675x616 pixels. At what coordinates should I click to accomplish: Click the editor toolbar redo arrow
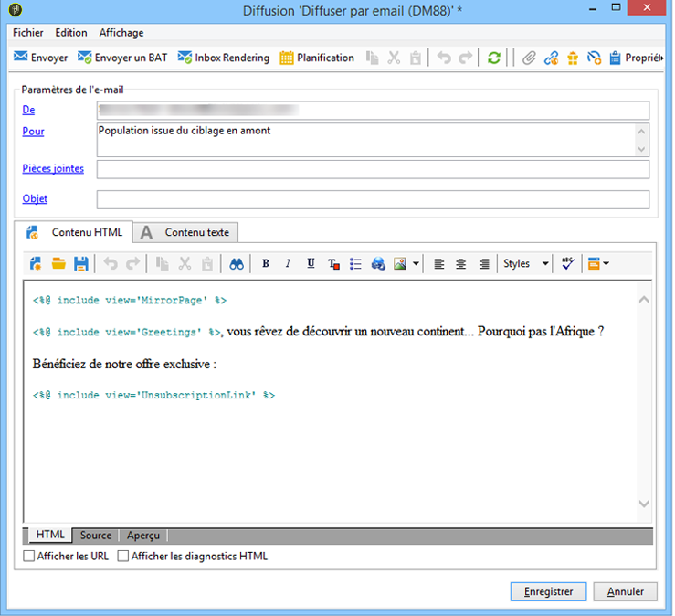click(133, 263)
